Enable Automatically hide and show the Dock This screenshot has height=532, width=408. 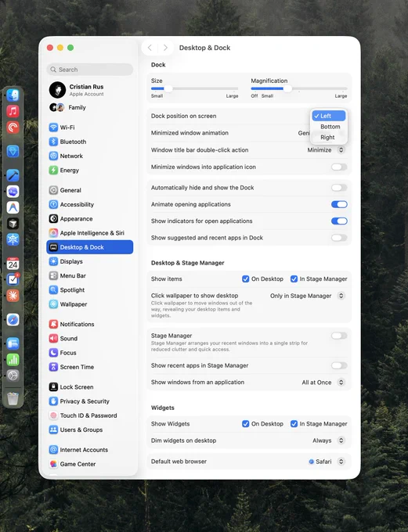pos(339,188)
